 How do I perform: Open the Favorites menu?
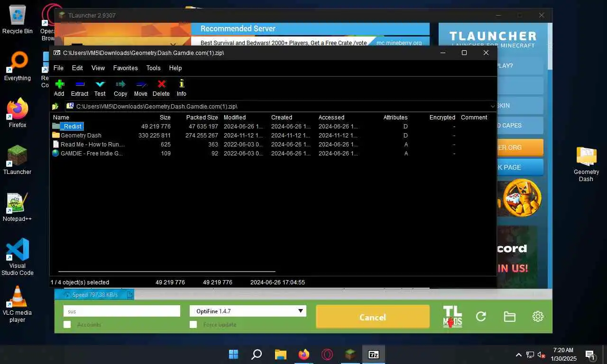[126, 68]
